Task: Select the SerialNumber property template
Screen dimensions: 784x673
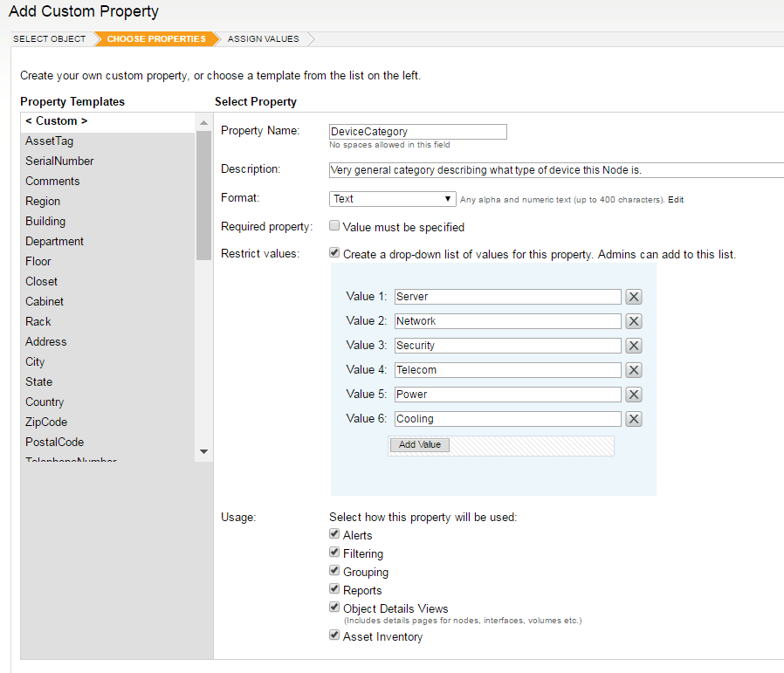Action: click(59, 161)
